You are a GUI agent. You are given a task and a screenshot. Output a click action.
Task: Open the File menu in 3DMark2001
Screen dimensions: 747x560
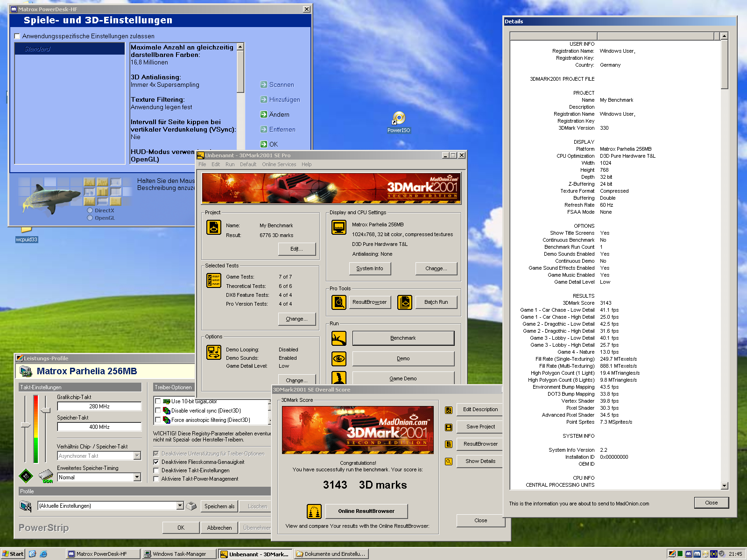pyautogui.click(x=202, y=164)
